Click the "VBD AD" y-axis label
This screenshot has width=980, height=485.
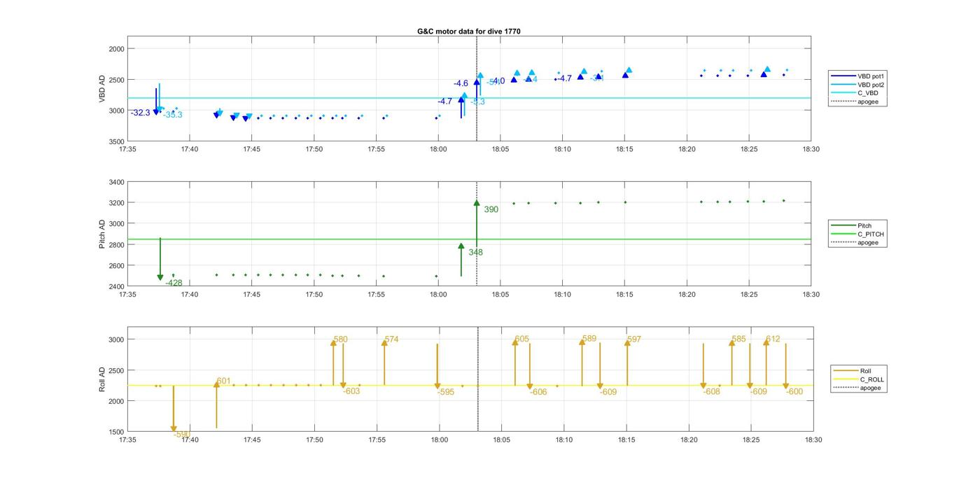coord(102,89)
